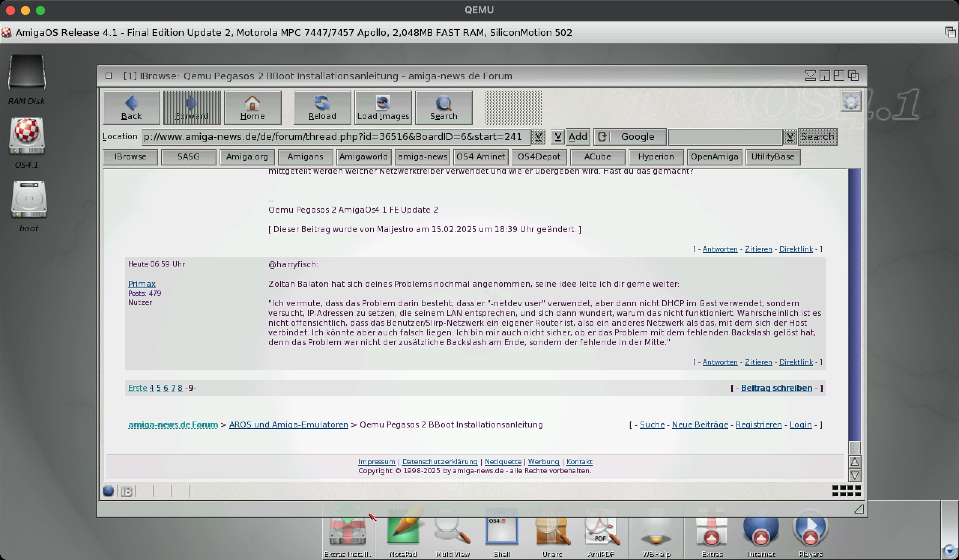Select the boot hard drive icon
Screen dimensions: 959x560
click(29, 199)
